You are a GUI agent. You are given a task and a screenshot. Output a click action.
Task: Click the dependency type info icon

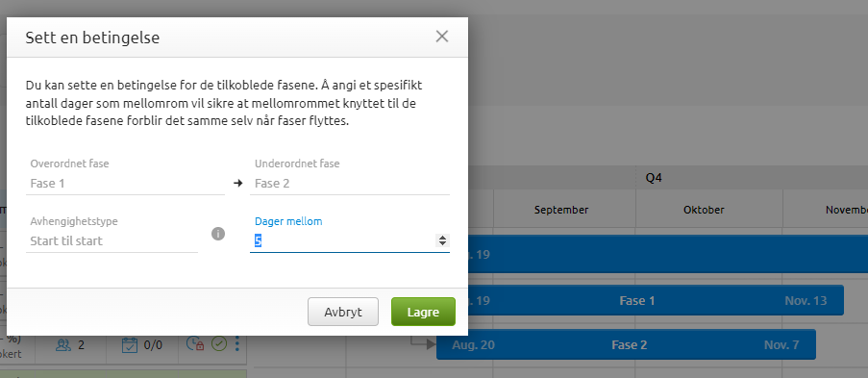coord(218,234)
